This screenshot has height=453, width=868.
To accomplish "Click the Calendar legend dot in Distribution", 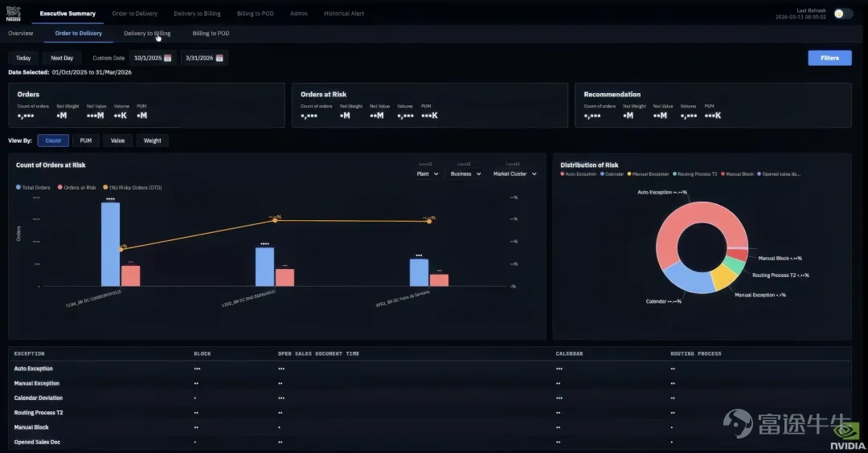I will pos(602,174).
